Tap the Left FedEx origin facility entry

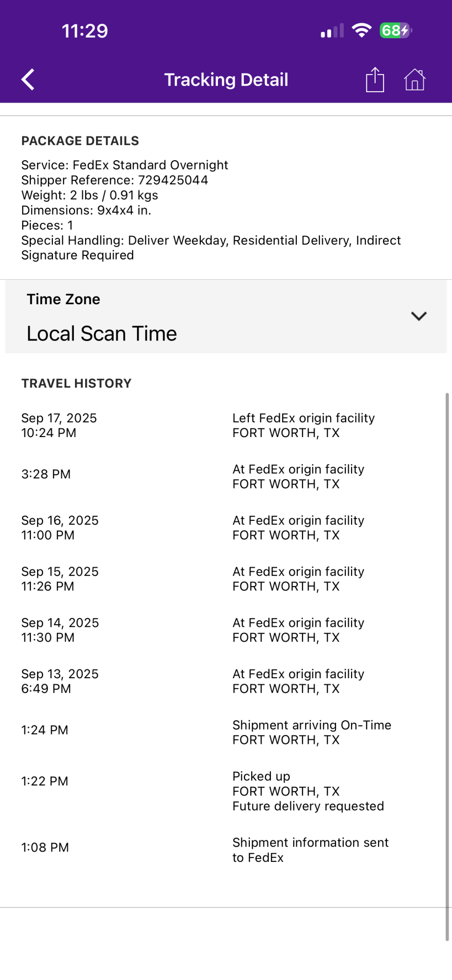[x=303, y=425]
